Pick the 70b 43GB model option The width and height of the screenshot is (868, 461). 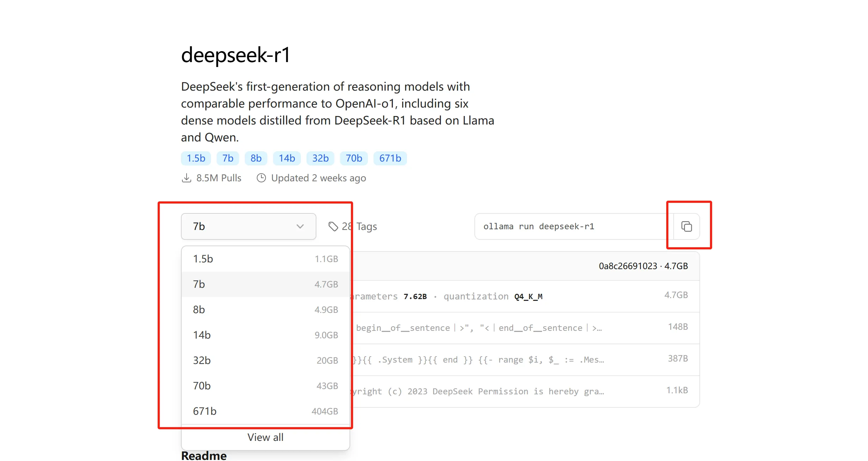click(265, 386)
